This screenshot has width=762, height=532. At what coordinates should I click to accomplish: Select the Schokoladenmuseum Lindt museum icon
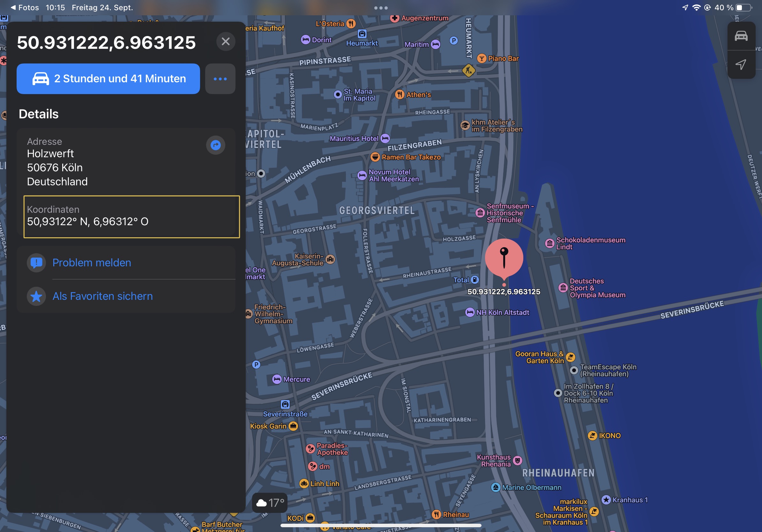pyautogui.click(x=549, y=243)
